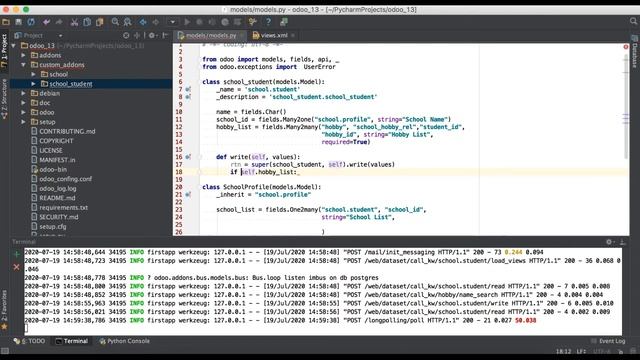This screenshot has width=640, height=360.
Task: Open the Structure side tool window tab
Action: click(4, 99)
